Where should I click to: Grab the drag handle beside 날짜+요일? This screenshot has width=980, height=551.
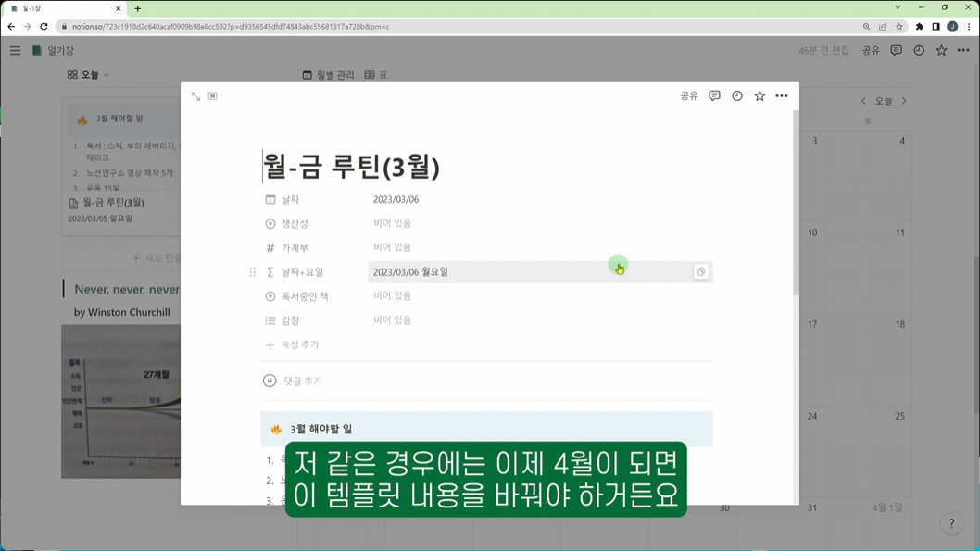pos(253,271)
